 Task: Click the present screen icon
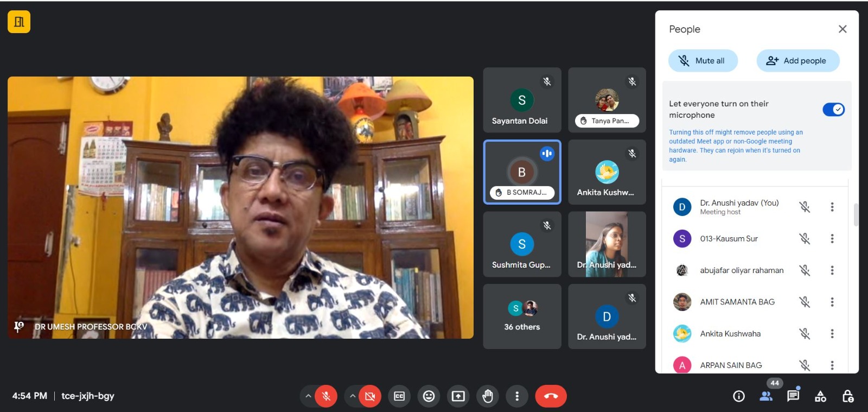point(458,396)
